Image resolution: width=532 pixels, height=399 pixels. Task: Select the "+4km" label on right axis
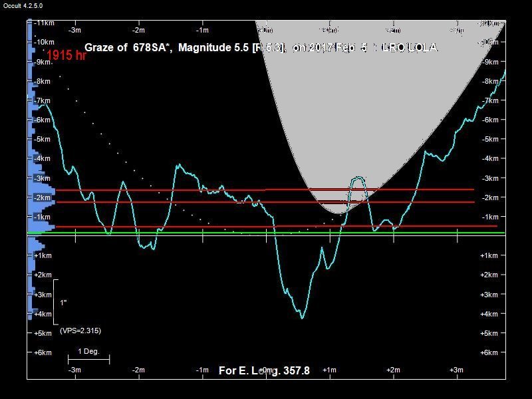tap(489, 314)
